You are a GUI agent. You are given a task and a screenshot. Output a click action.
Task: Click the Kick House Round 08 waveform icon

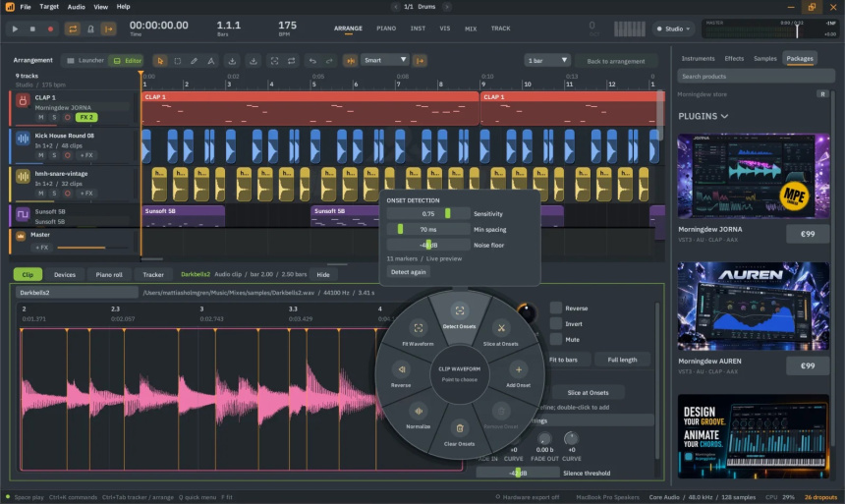[23, 139]
